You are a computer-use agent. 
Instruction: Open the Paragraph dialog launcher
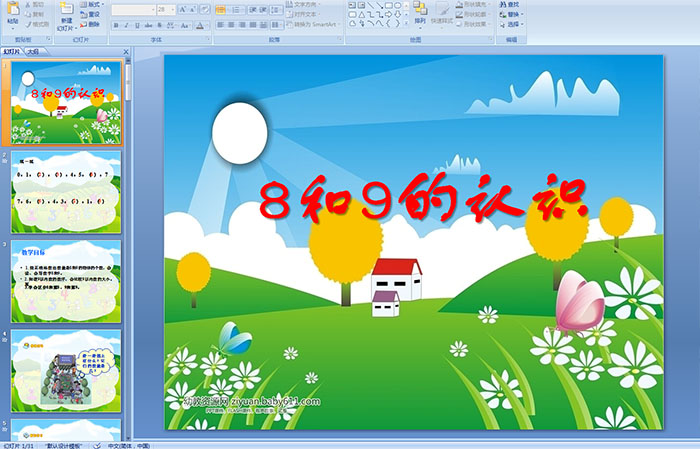coord(339,40)
